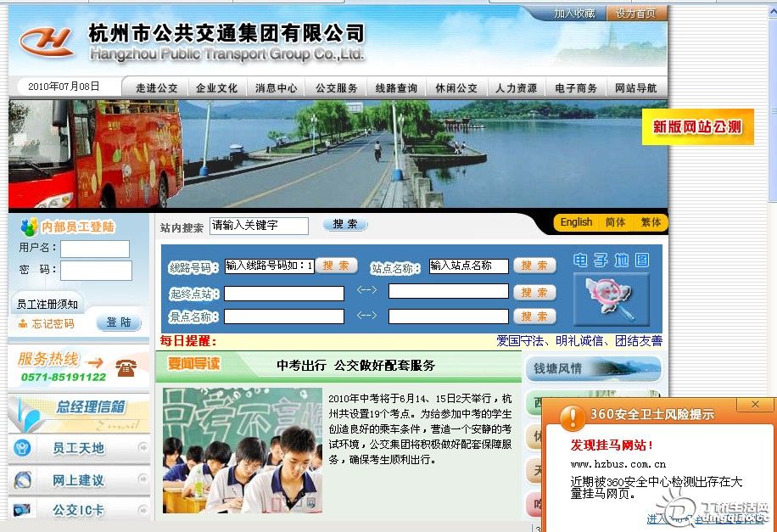The height and width of the screenshot is (532, 777).
Task: Click the red telephone hotline icon
Action: 126,367
